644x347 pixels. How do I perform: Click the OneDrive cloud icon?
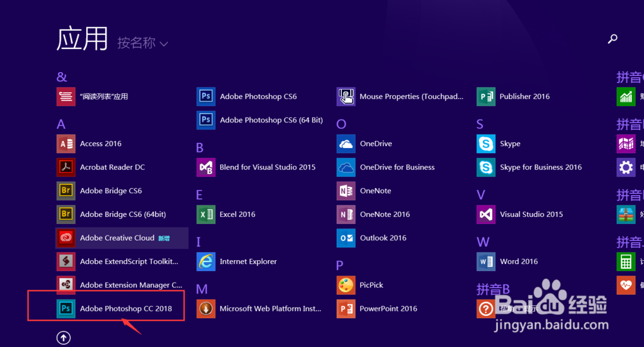pos(346,144)
